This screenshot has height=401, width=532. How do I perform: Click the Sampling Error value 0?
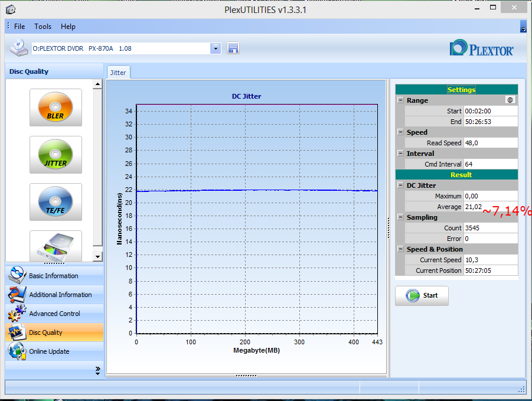point(491,239)
